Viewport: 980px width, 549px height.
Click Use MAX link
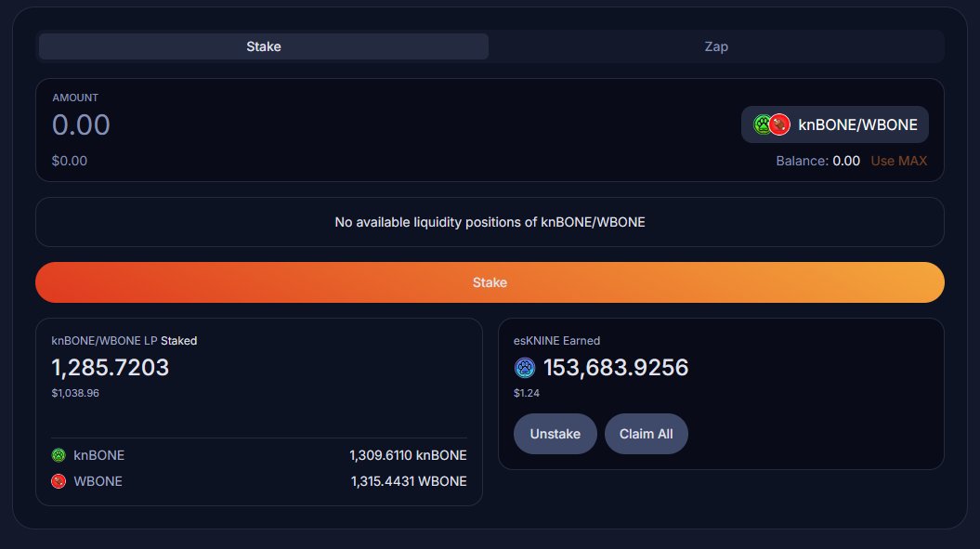(898, 161)
